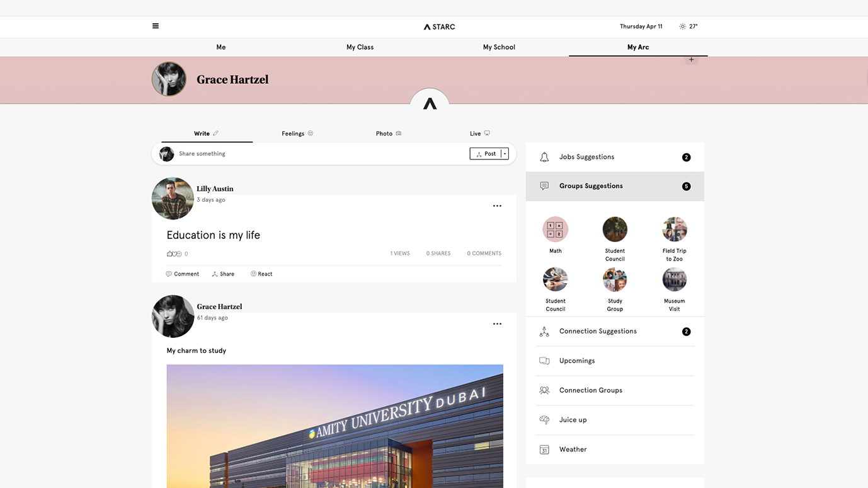
Task: Select the Photo composer tab
Action: [x=389, y=134]
